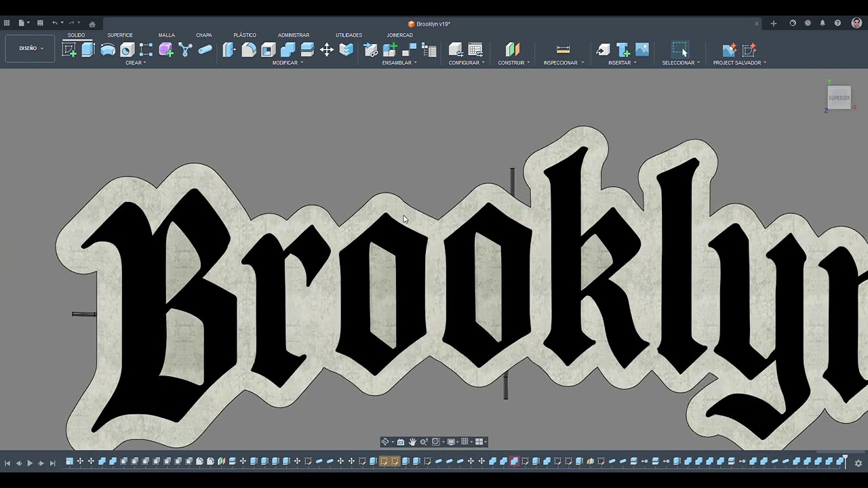Switch to the Administrar tab

pyautogui.click(x=294, y=35)
